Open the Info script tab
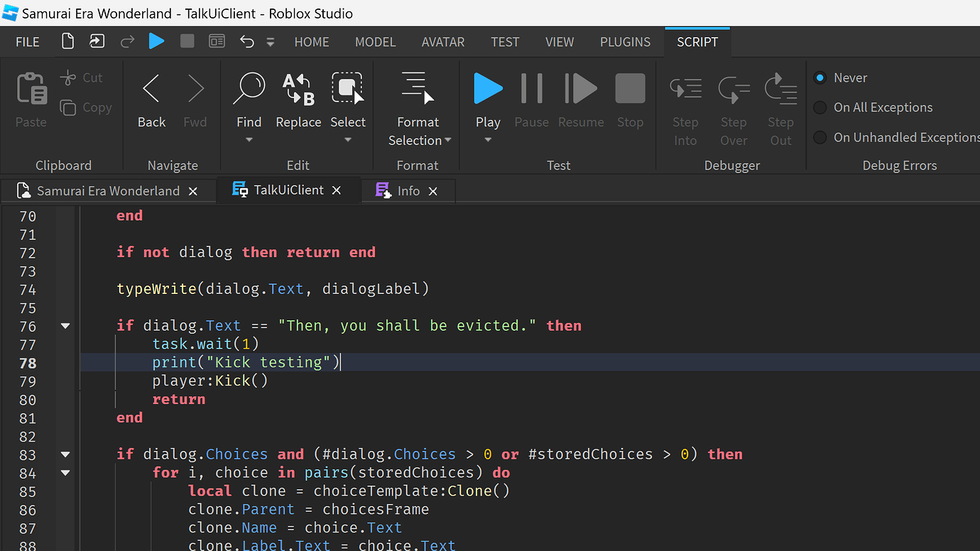980x551 pixels. [x=408, y=191]
